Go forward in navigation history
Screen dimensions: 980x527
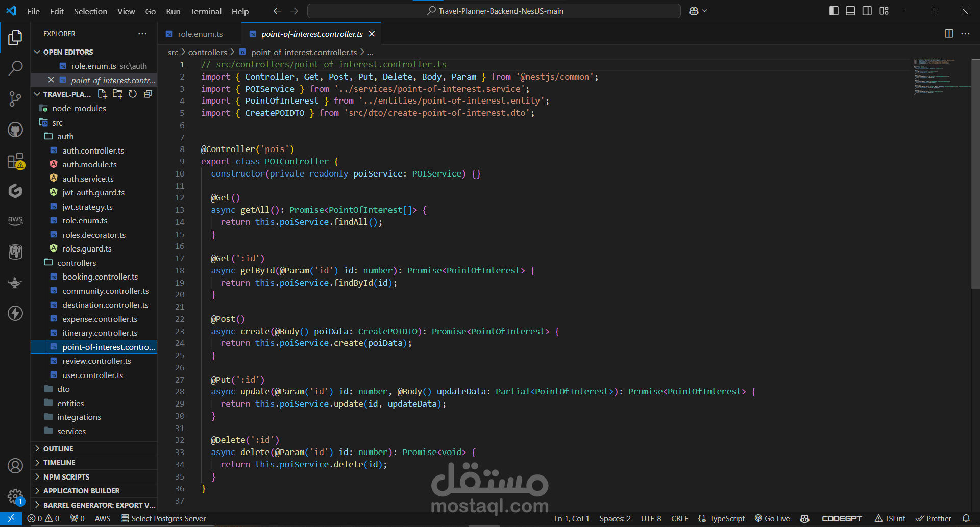click(294, 11)
